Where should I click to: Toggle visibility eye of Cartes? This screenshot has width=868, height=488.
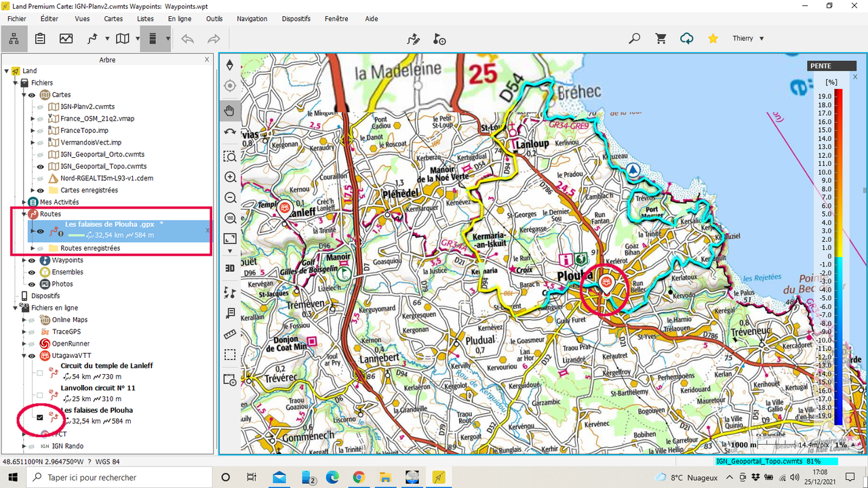[x=31, y=95]
